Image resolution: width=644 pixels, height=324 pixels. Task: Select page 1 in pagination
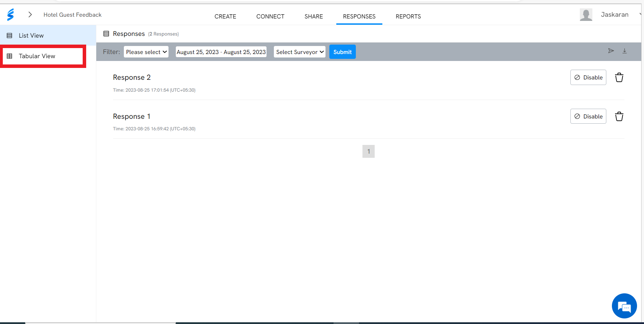tap(368, 152)
